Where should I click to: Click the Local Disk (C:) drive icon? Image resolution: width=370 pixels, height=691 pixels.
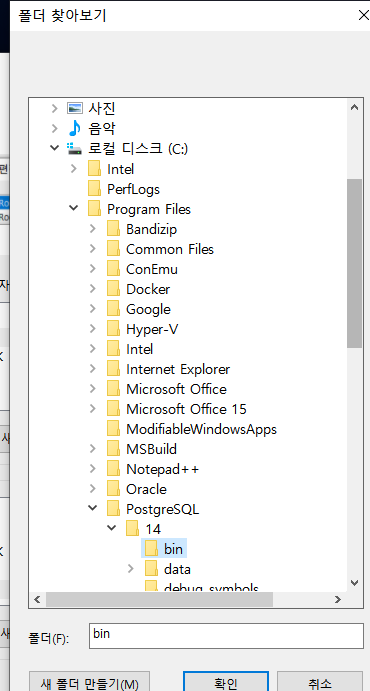pyautogui.click(x=74, y=149)
